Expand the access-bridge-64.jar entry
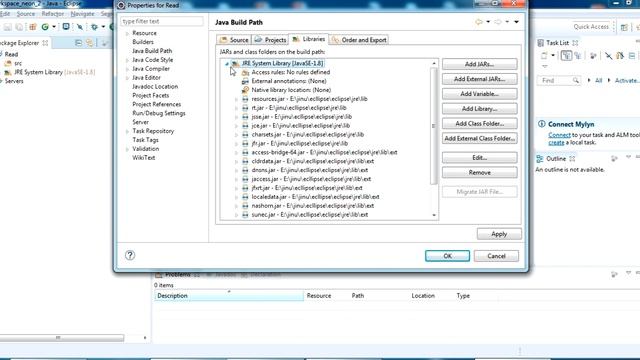Viewport: 640px width, 360px height. (236, 153)
